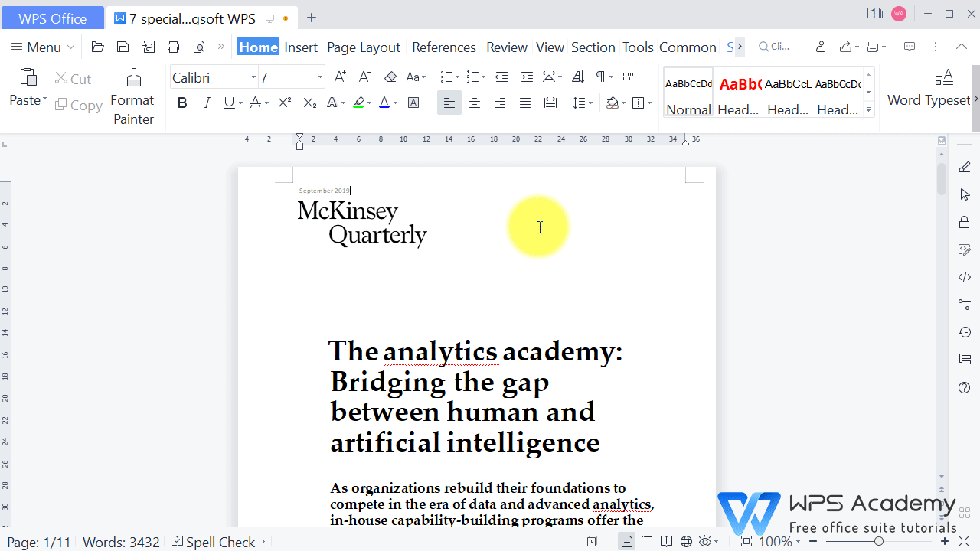Click the zoom slider handle
This screenshot has height=551, width=980.
[879, 542]
